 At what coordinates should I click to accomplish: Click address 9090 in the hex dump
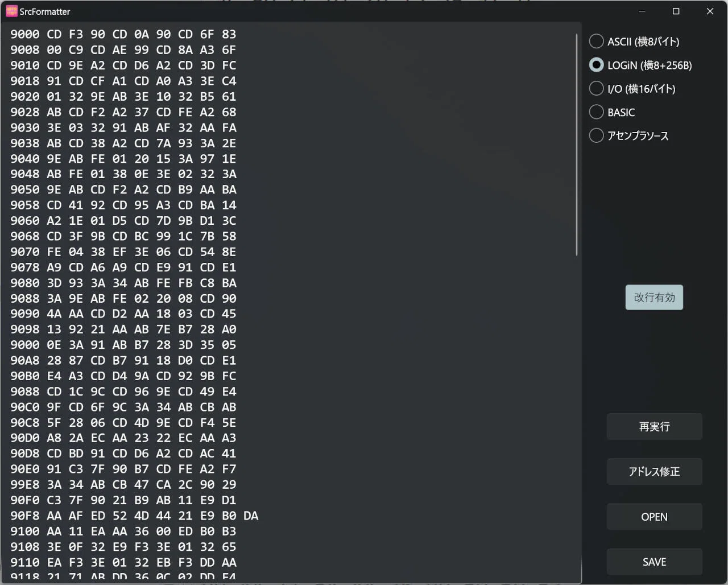[x=25, y=314]
